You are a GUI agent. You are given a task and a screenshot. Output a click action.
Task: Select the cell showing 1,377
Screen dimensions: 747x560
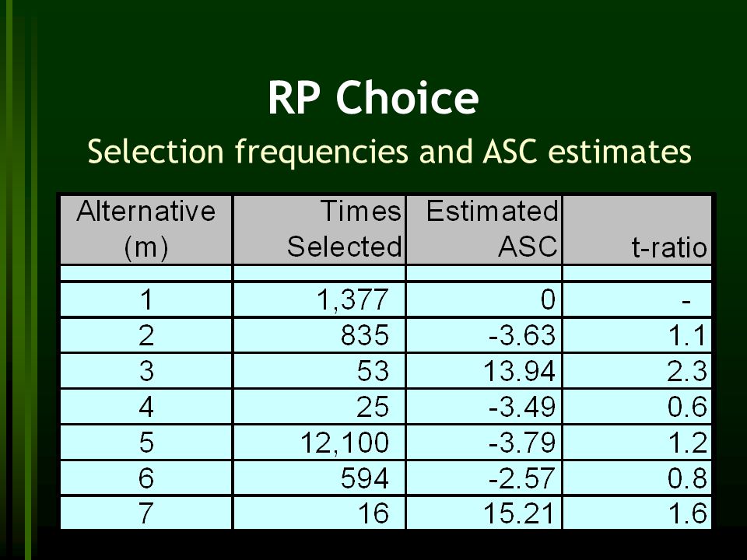(319, 299)
